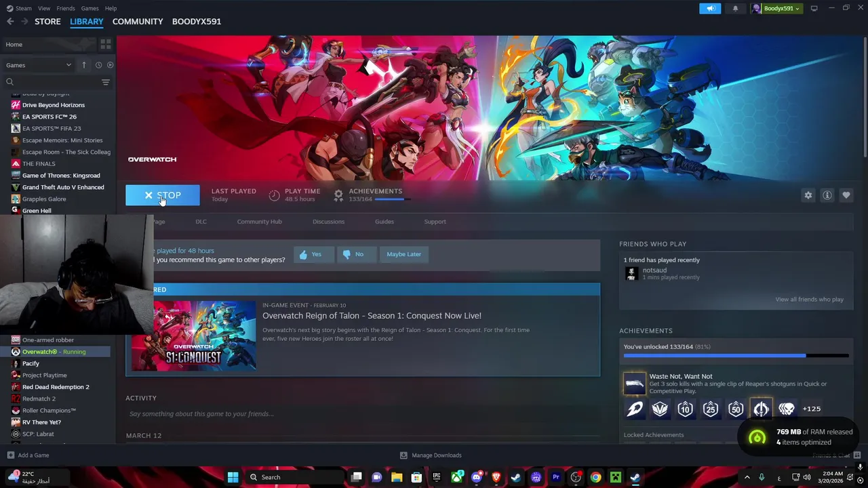
Task: Click the activity status input field
Action: (x=363, y=414)
